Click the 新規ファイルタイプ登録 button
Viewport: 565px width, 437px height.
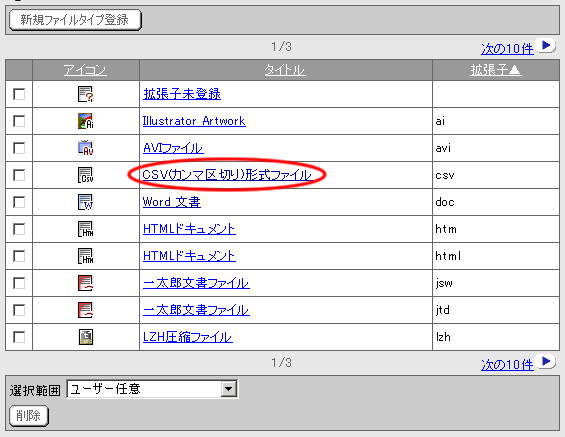point(75,20)
